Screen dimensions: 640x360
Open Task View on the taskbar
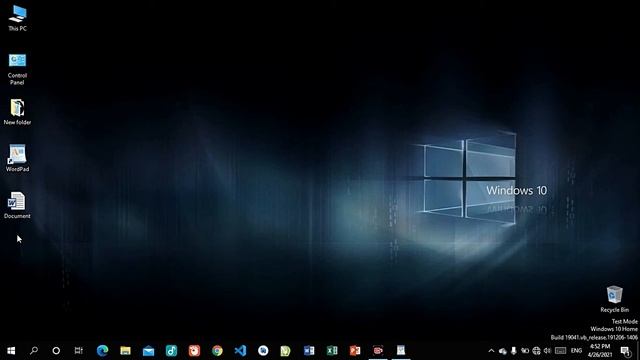click(79, 350)
